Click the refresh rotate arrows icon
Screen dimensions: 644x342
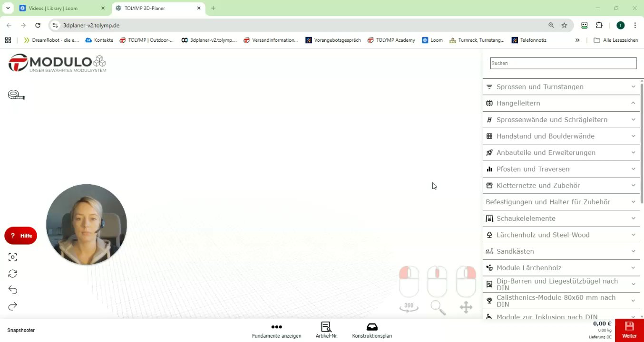coord(13,274)
